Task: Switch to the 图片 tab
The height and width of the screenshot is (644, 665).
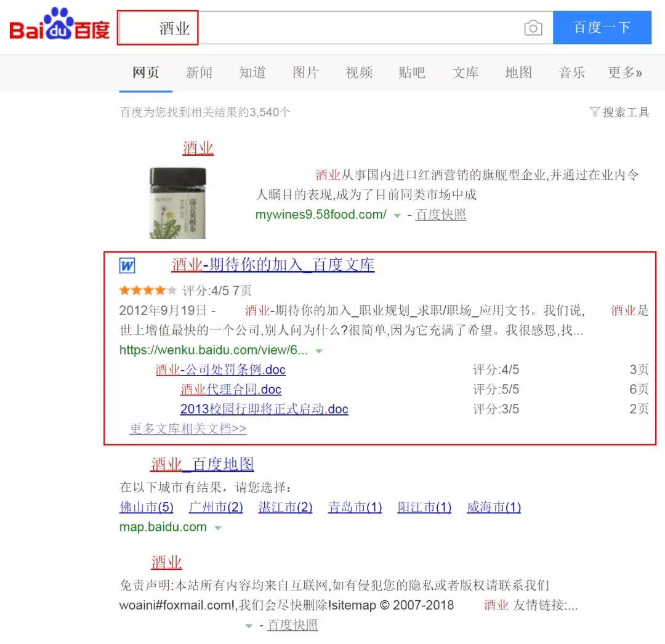Action: 305,73
